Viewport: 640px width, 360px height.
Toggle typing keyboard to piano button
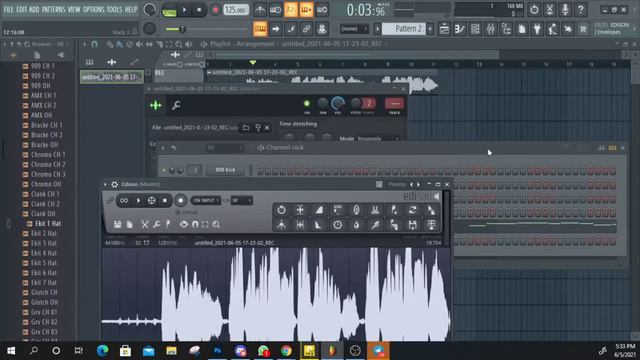(x=260, y=29)
